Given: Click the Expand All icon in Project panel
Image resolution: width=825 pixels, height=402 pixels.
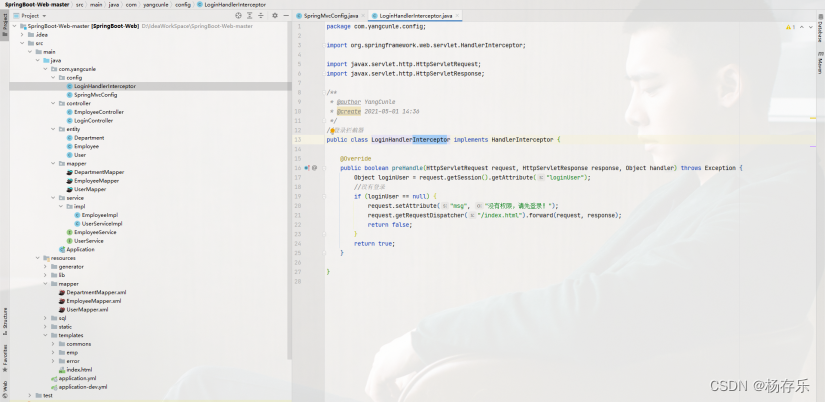Looking at the screenshot, I should coord(250,16).
